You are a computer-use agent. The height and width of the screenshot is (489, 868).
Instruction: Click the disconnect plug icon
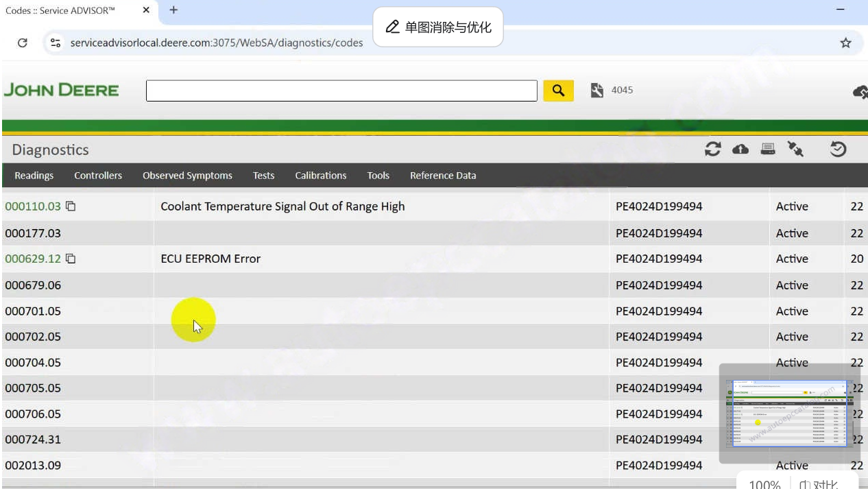coord(795,149)
